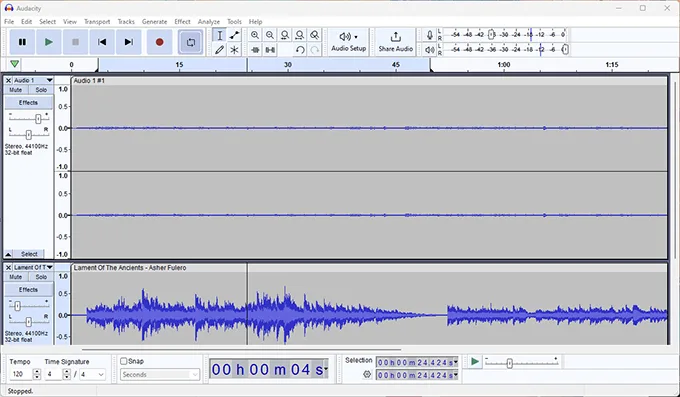Collapse Audio 1 track with arrow
The width and height of the screenshot is (680, 397).
coord(8,254)
